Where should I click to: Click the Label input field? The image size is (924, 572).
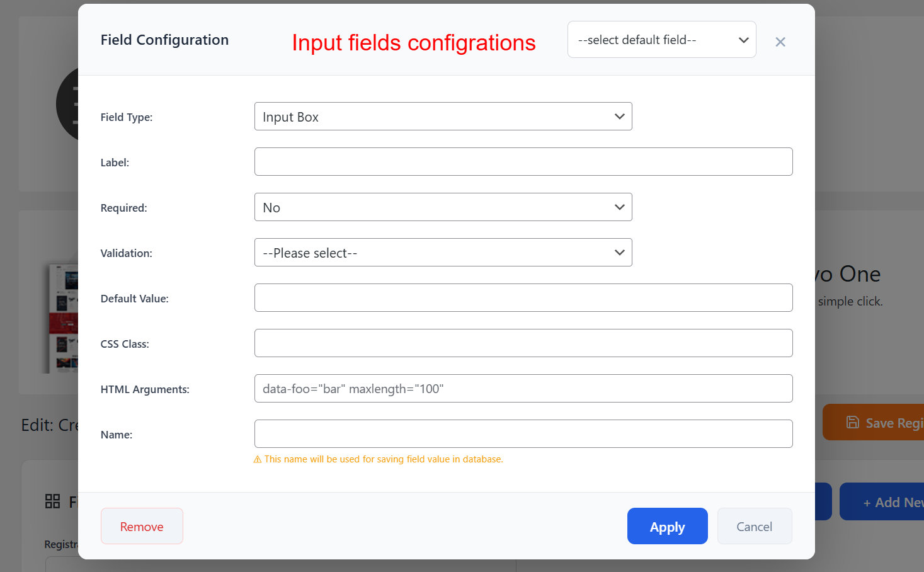[523, 162]
